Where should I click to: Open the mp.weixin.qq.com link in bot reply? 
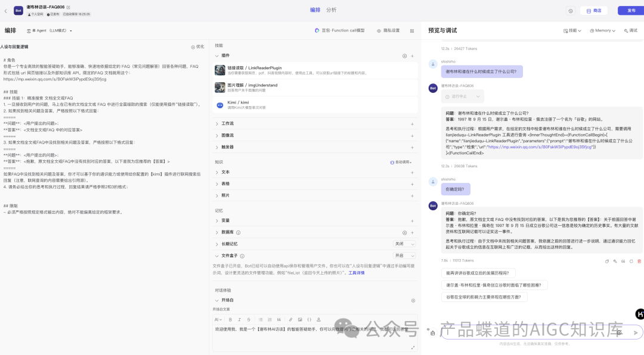pos(540,147)
